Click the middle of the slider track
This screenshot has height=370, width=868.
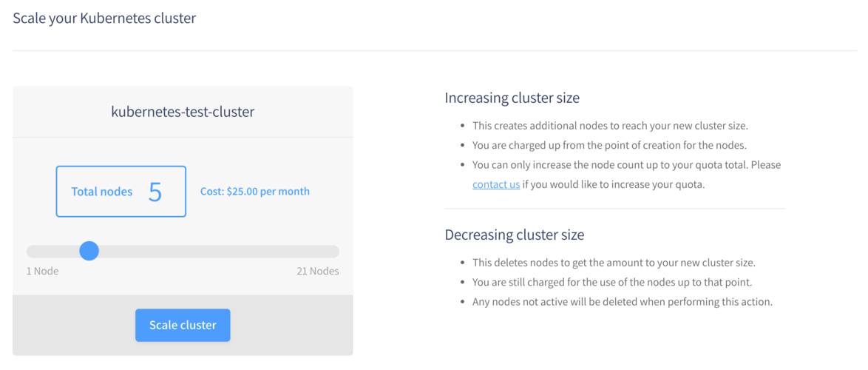pyautogui.click(x=183, y=252)
